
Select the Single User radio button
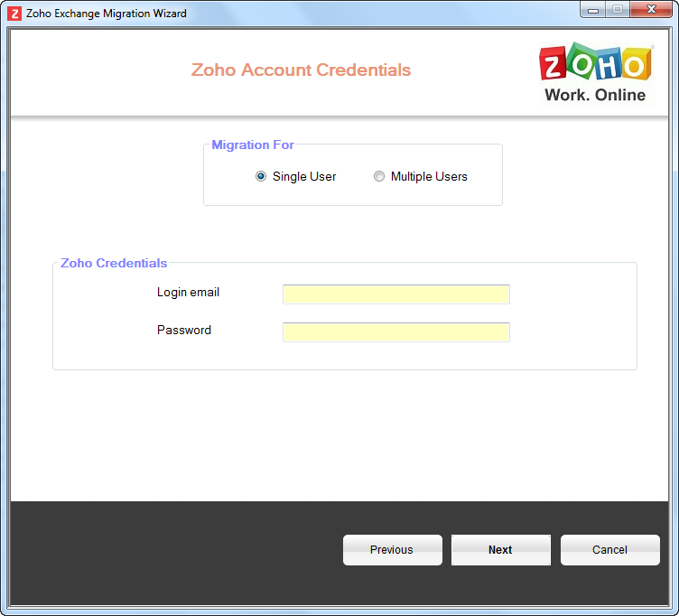tap(261, 176)
